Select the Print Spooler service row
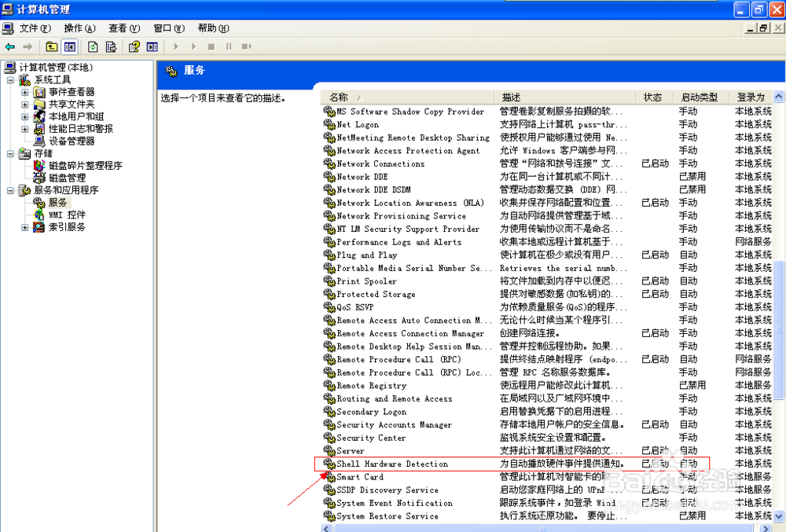The image size is (786, 532). [x=546, y=281]
